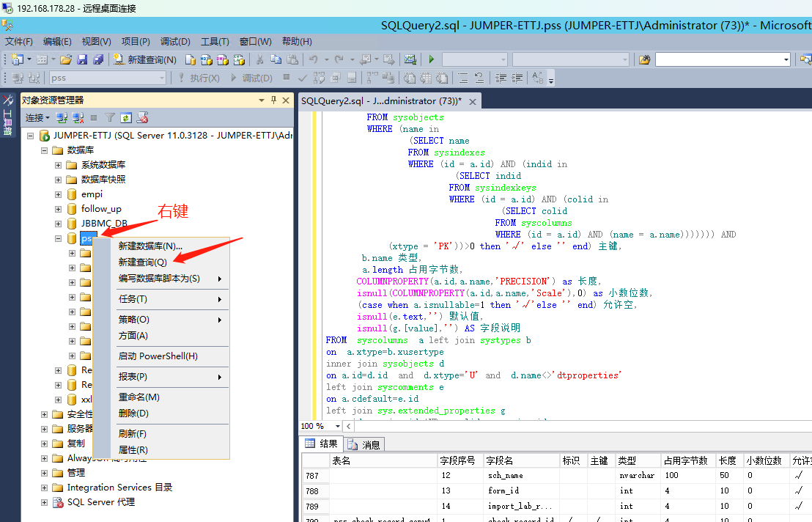Open the 调试(D) menu
This screenshot has width=812, height=522.
[x=175, y=42]
